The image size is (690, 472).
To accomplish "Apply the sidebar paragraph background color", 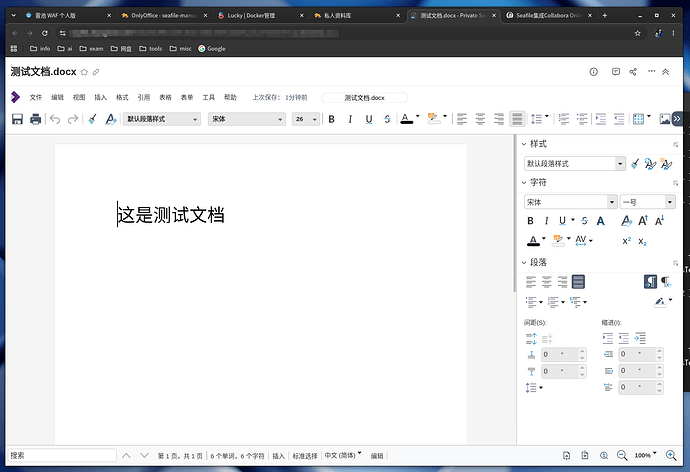I will point(660,302).
